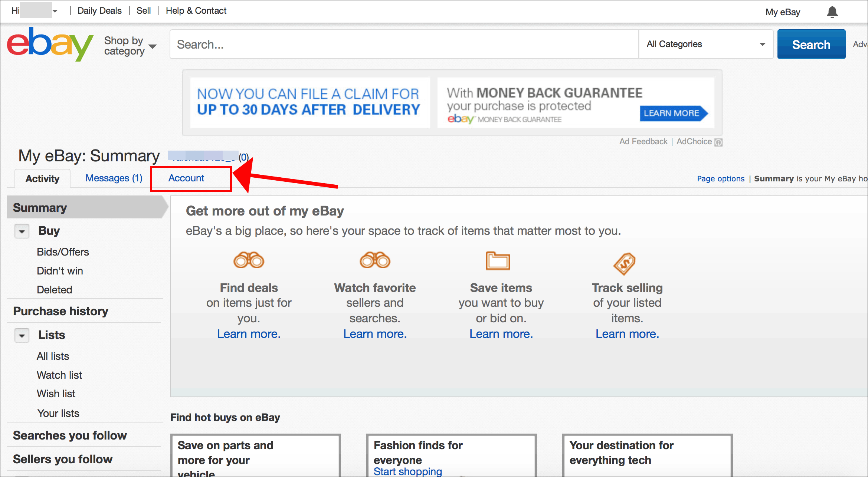Click the file a claim ad banner
Screen dimensions: 868x477
pos(310,102)
